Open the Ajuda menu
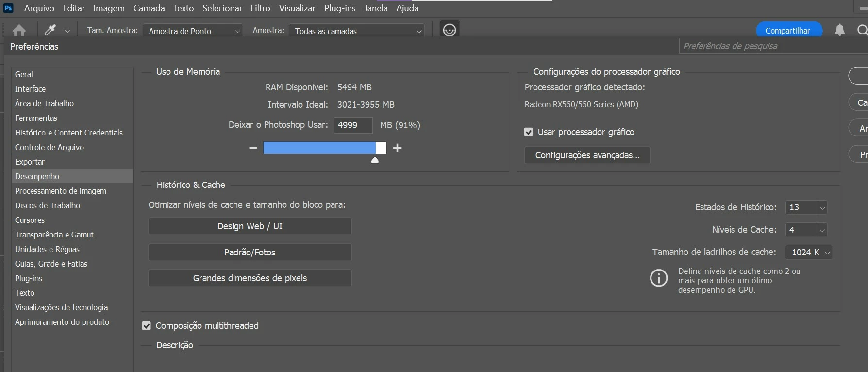Screen dimensions: 868x372 pos(407,8)
